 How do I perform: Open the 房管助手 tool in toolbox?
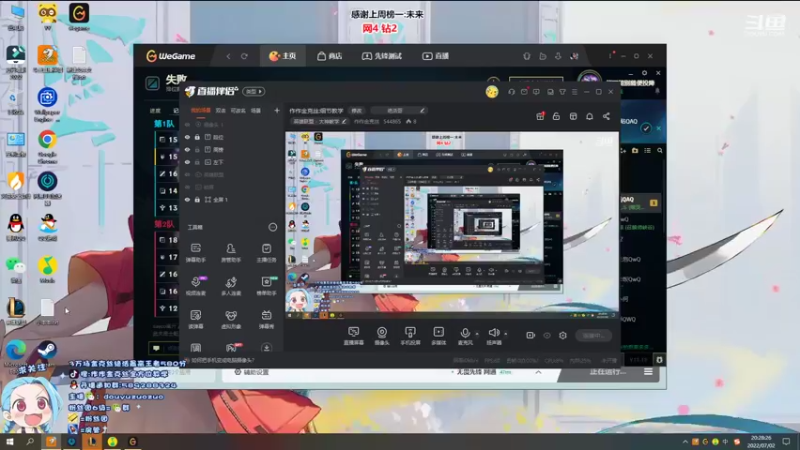(x=231, y=253)
